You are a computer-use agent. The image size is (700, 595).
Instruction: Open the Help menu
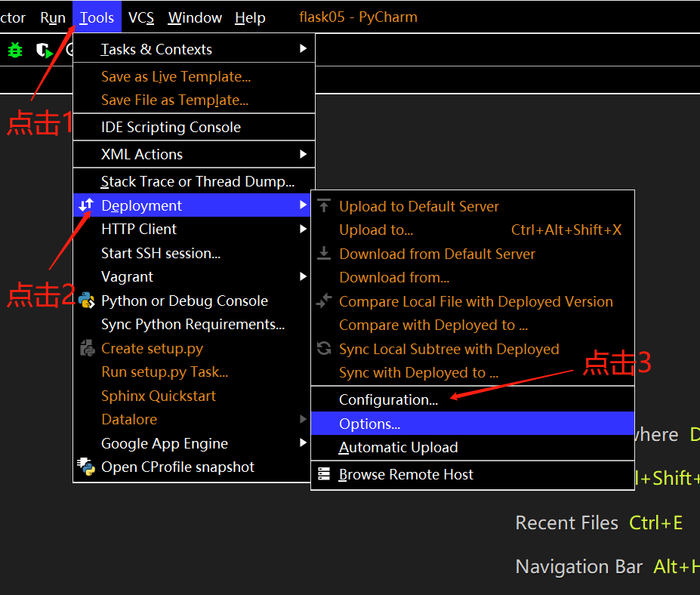click(250, 17)
